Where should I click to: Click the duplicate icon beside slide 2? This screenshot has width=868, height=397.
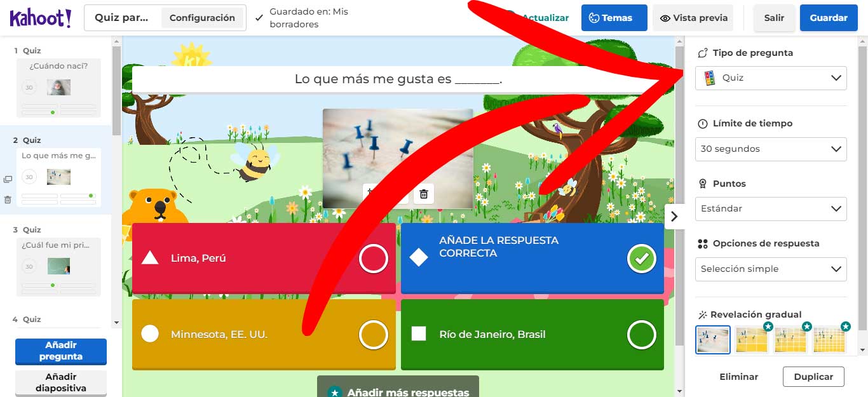point(8,180)
